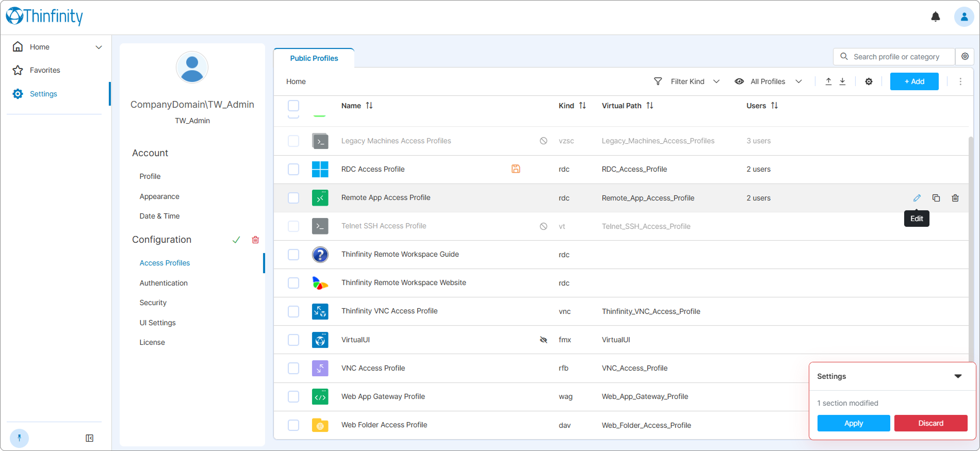Screen dimensions: 980x451
Task: Open Authentication configuration section
Action: tap(164, 283)
